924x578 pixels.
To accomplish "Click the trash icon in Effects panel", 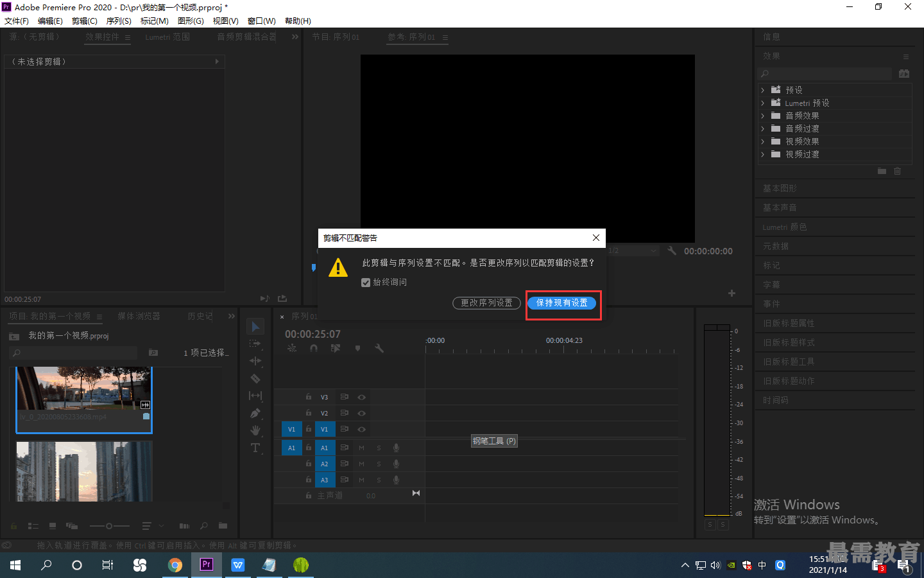I will [898, 171].
